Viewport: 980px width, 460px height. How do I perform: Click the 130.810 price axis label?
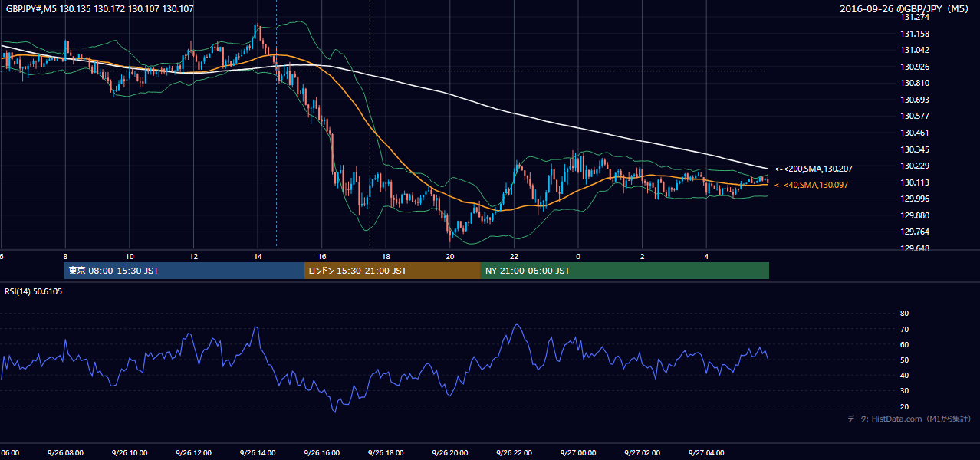pyautogui.click(x=915, y=83)
